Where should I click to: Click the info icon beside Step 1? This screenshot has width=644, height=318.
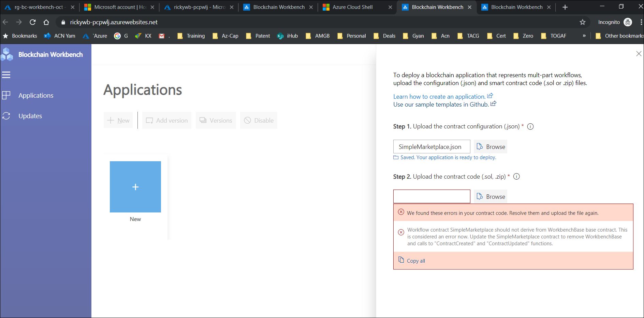coord(530,126)
